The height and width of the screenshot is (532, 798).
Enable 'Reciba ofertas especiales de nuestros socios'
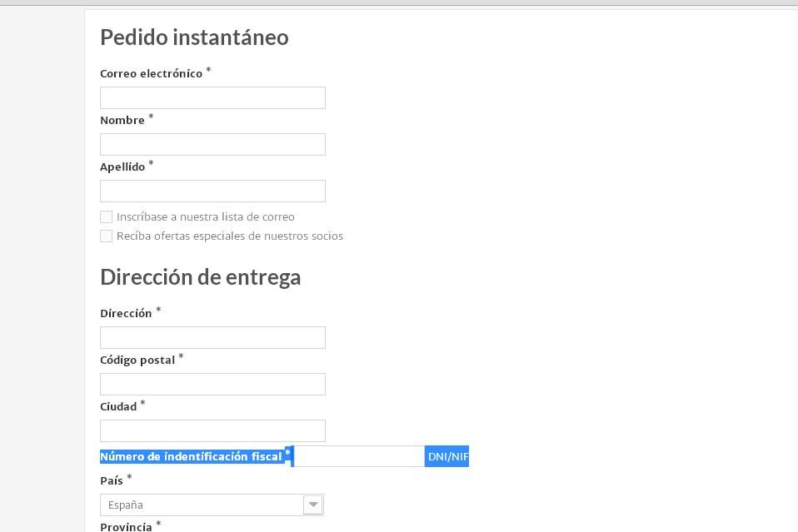pos(106,236)
